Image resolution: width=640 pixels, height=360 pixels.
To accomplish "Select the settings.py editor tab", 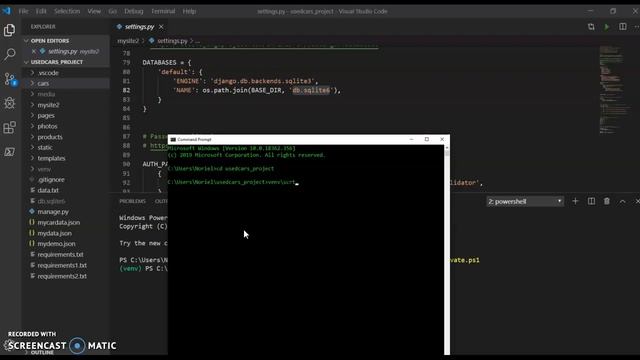I will point(140,27).
